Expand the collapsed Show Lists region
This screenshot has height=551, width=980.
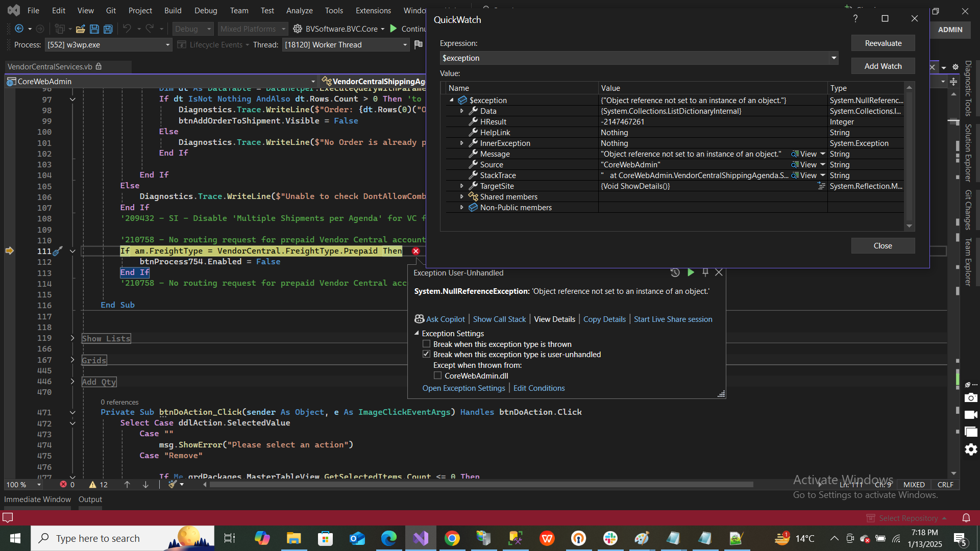tap(72, 338)
